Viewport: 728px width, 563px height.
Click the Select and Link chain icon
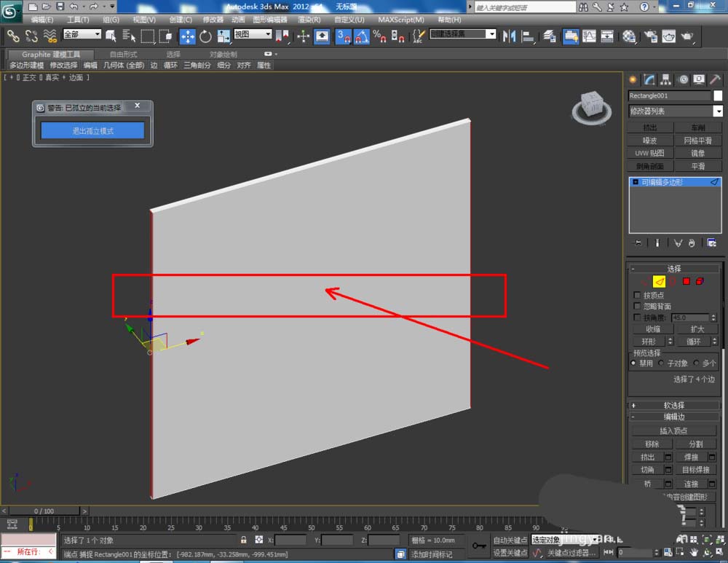(13, 36)
